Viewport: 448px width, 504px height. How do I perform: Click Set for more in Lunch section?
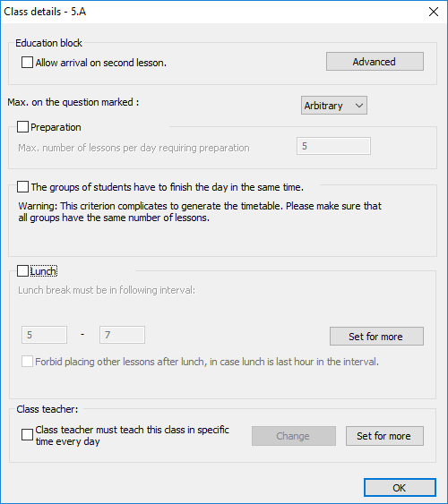pos(376,337)
